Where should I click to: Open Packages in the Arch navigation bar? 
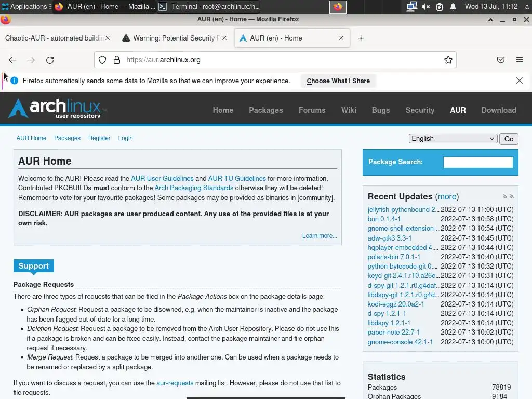pos(265,110)
